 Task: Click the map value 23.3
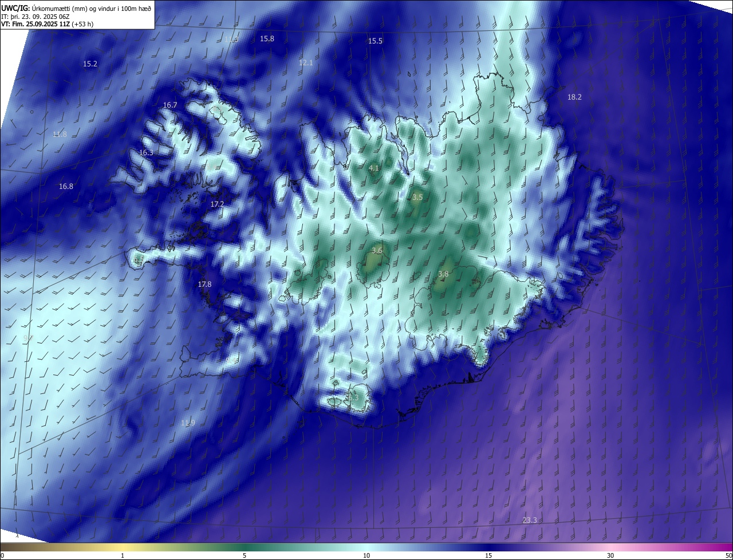click(x=530, y=520)
